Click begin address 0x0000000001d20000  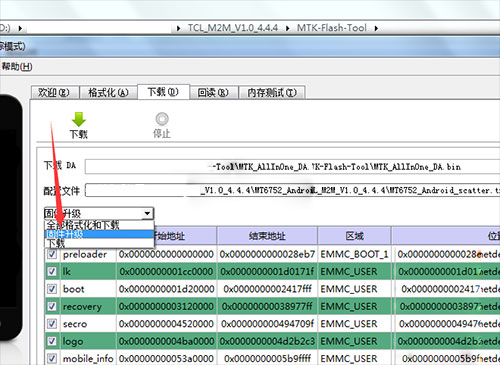coord(166,289)
